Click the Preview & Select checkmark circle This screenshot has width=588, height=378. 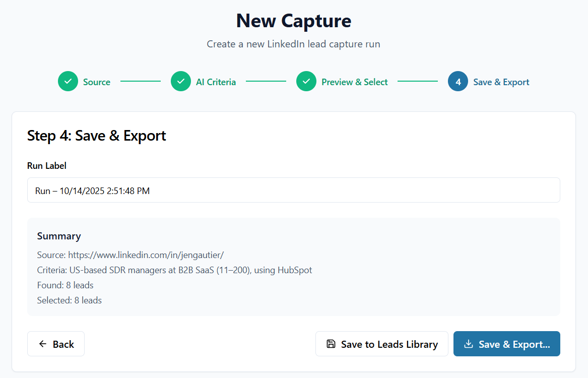click(x=306, y=82)
